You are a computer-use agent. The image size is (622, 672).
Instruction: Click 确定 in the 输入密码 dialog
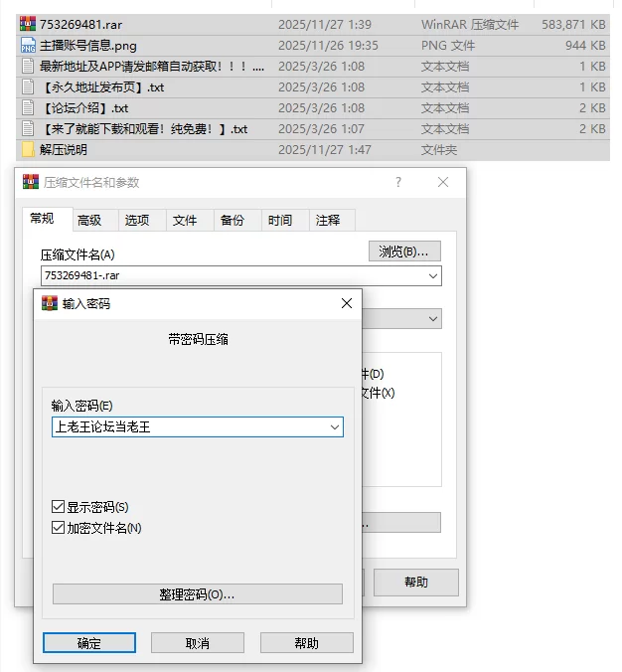tap(89, 643)
